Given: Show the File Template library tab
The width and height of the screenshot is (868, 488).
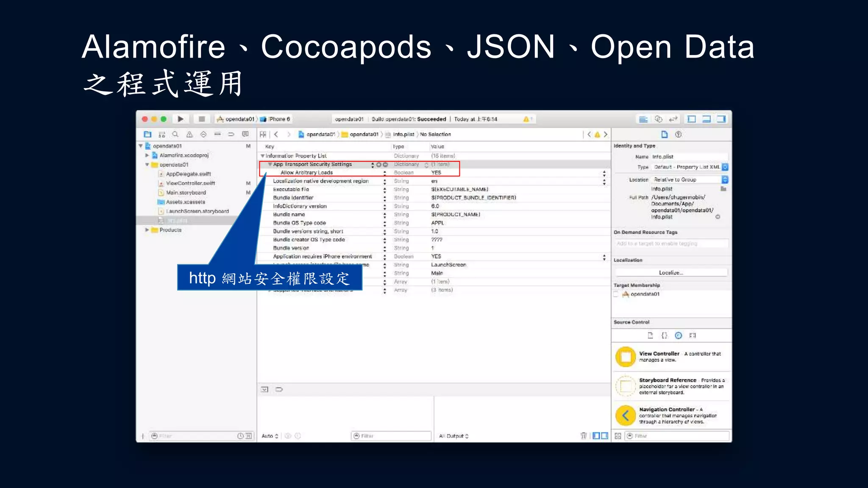Looking at the screenshot, I should click(x=651, y=335).
